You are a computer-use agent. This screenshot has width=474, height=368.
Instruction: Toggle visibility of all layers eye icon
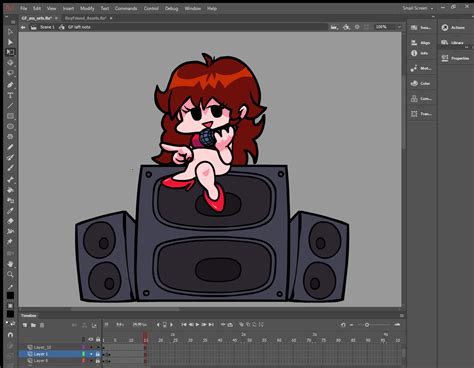click(x=91, y=339)
